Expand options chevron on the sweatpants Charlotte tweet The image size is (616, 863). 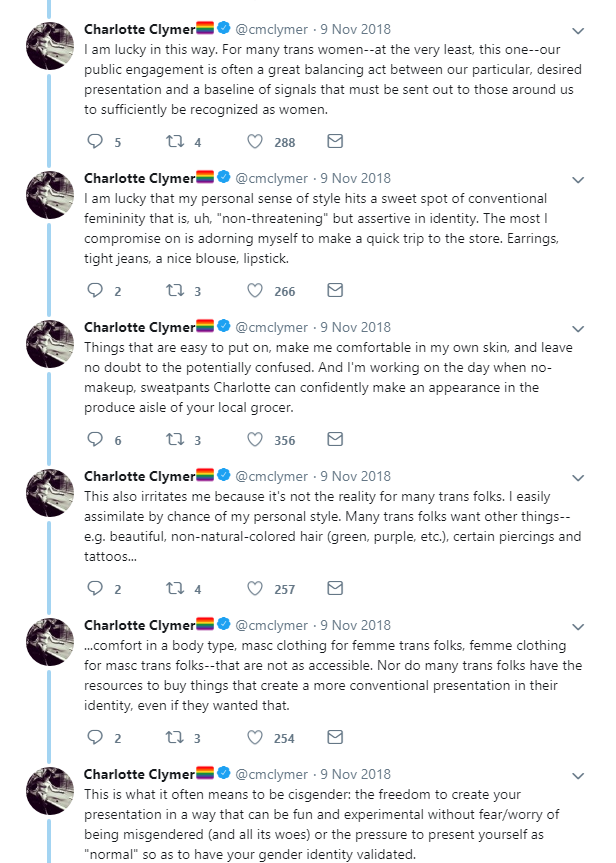[578, 329]
